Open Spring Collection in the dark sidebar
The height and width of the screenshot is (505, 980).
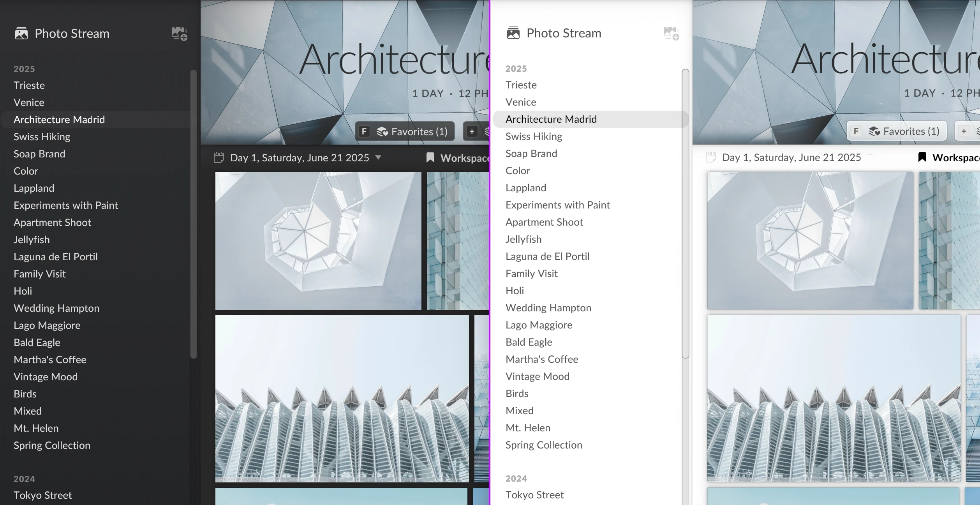tap(52, 445)
